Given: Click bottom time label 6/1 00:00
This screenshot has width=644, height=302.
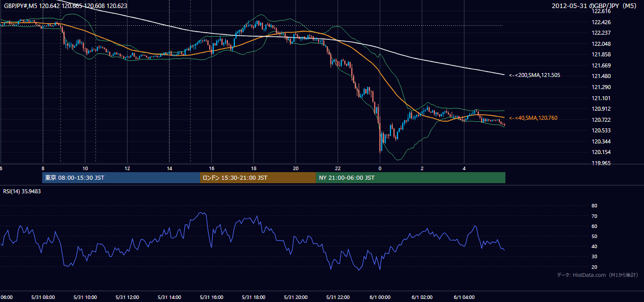Looking at the screenshot, I should [x=380, y=297].
